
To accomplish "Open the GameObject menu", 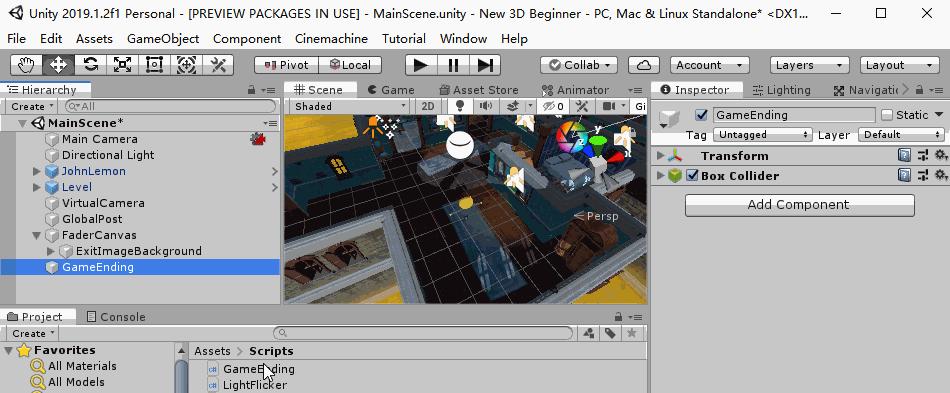I will pos(163,39).
